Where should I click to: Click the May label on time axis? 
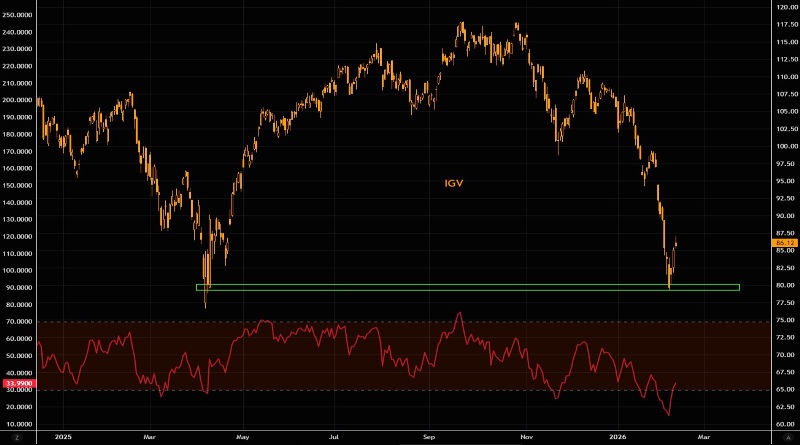click(x=241, y=437)
